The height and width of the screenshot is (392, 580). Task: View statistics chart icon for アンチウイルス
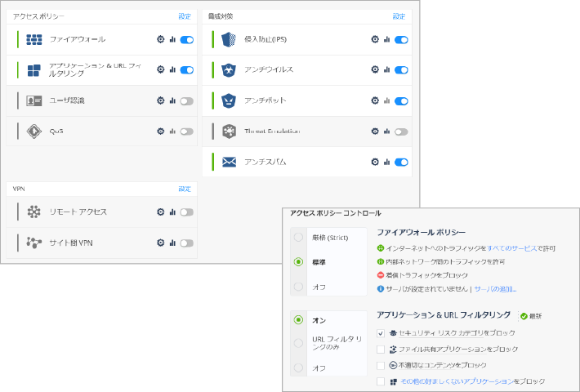[x=387, y=70]
